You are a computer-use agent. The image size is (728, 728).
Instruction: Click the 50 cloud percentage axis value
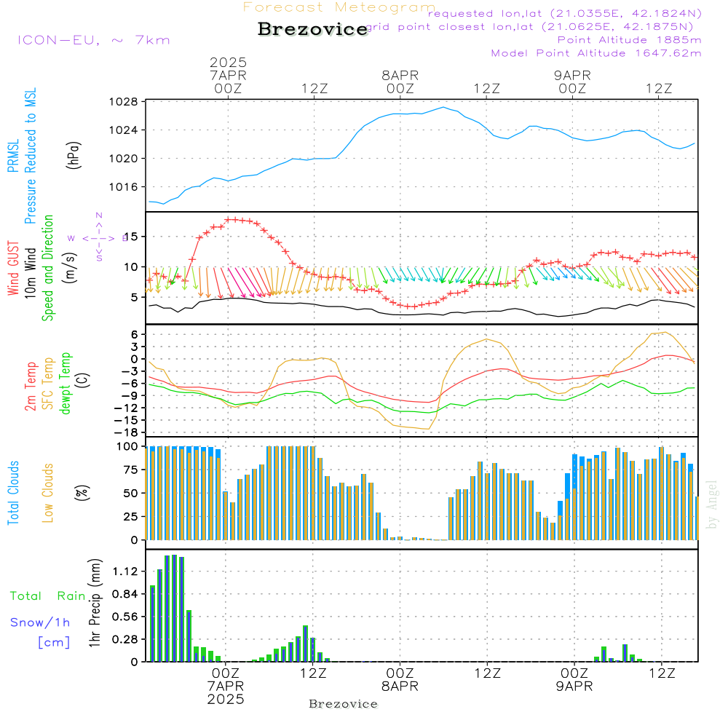(131, 493)
